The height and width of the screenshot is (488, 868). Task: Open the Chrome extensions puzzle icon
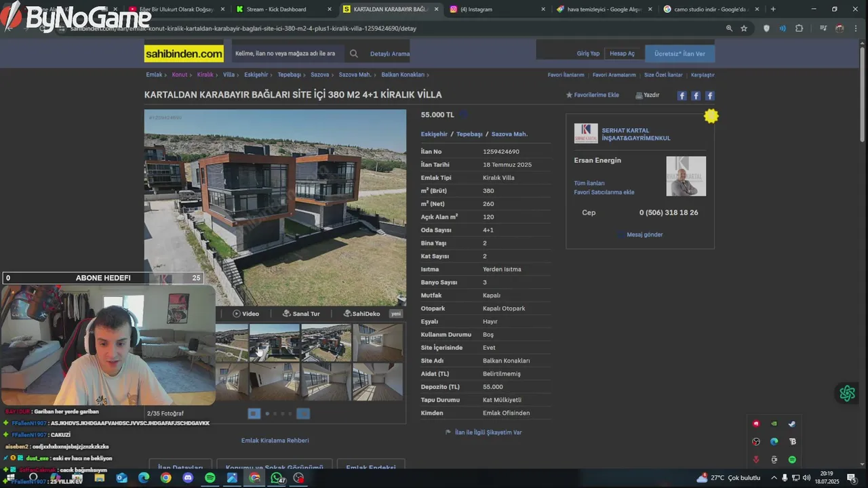[799, 28]
